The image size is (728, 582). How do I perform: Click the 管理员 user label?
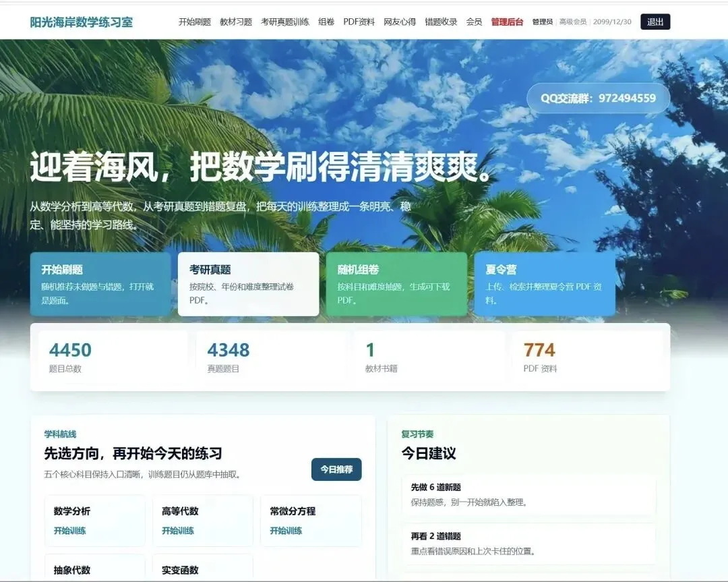(x=542, y=22)
